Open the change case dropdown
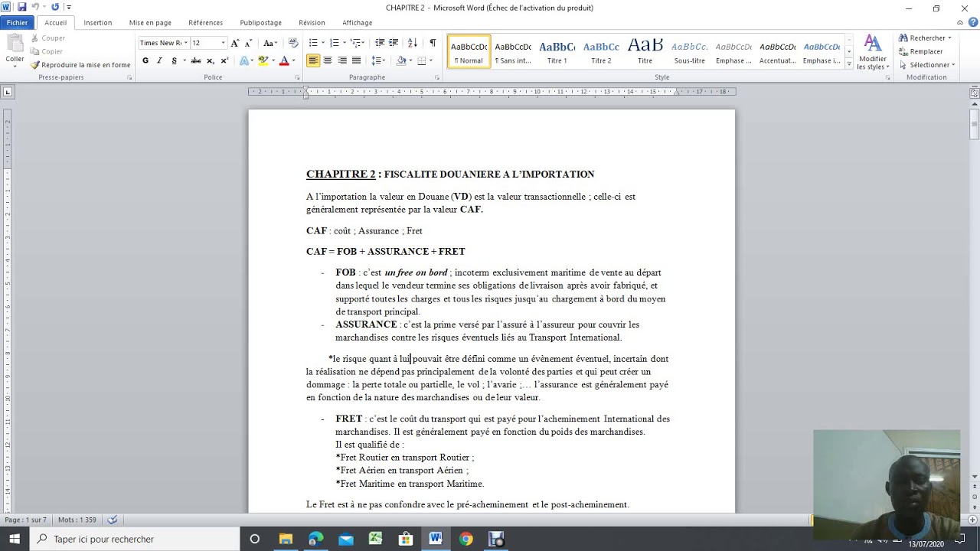Image resolution: width=980 pixels, height=551 pixels. 270,43
